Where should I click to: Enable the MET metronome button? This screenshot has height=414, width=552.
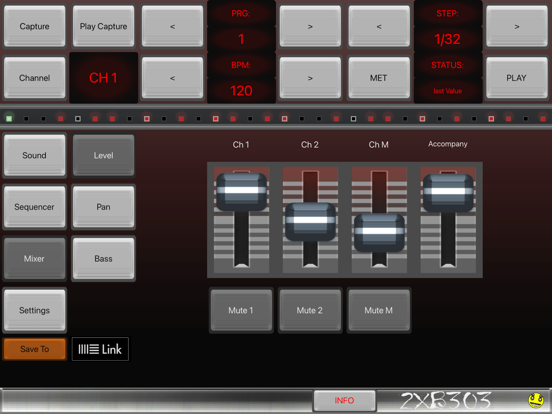(379, 78)
